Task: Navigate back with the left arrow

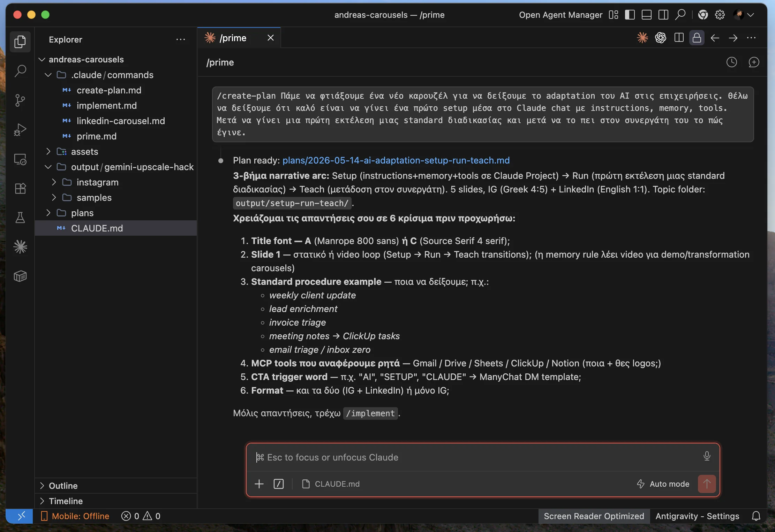Action: coord(715,38)
